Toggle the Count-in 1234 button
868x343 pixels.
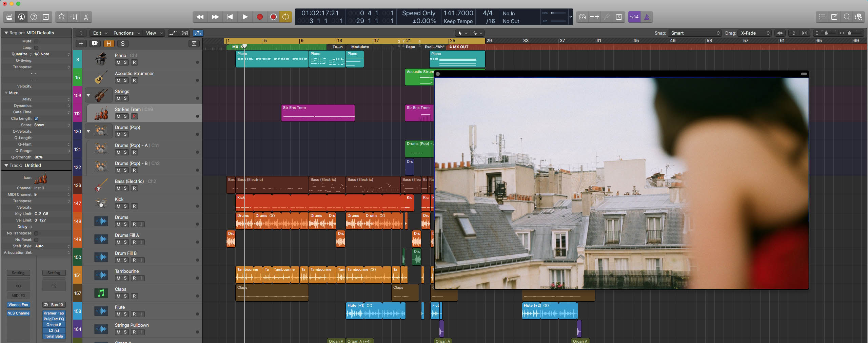pos(634,17)
